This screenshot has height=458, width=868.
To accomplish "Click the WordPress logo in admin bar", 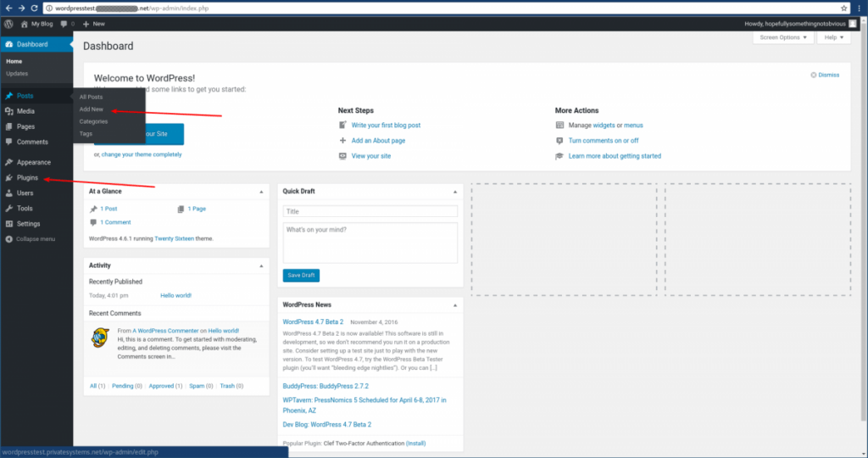I will (x=8, y=24).
